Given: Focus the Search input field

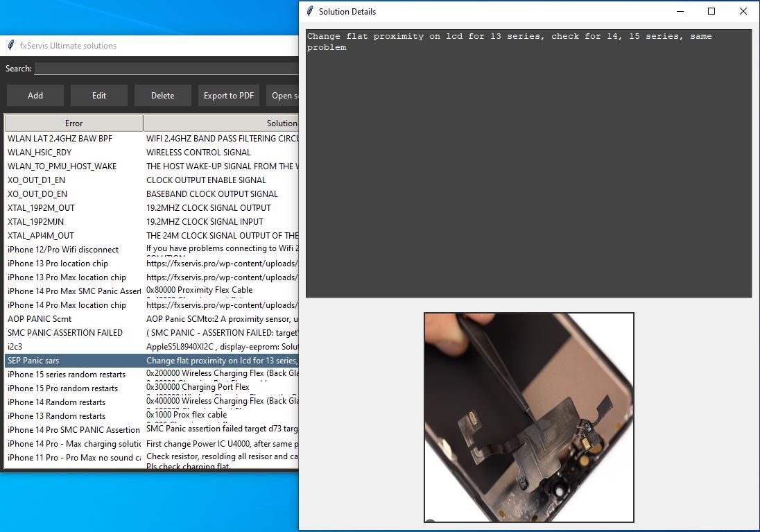Looking at the screenshot, I should coord(166,69).
